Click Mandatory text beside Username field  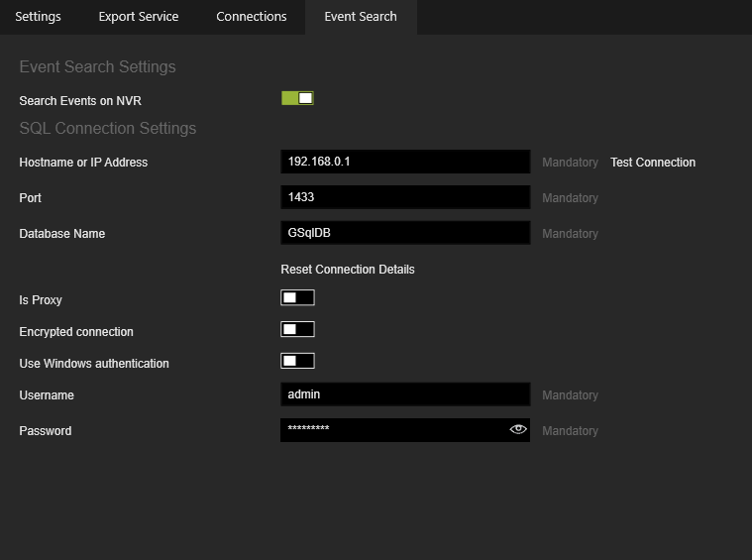pyautogui.click(x=570, y=395)
